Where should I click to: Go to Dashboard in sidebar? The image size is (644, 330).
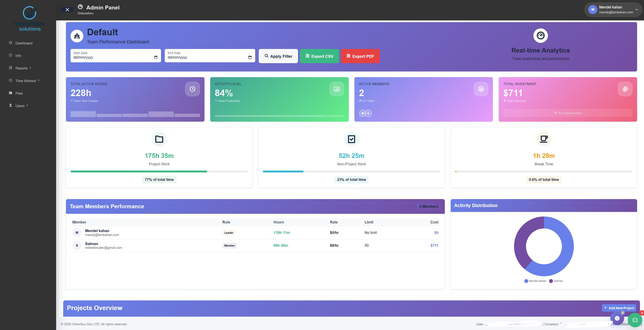click(x=24, y=43)
